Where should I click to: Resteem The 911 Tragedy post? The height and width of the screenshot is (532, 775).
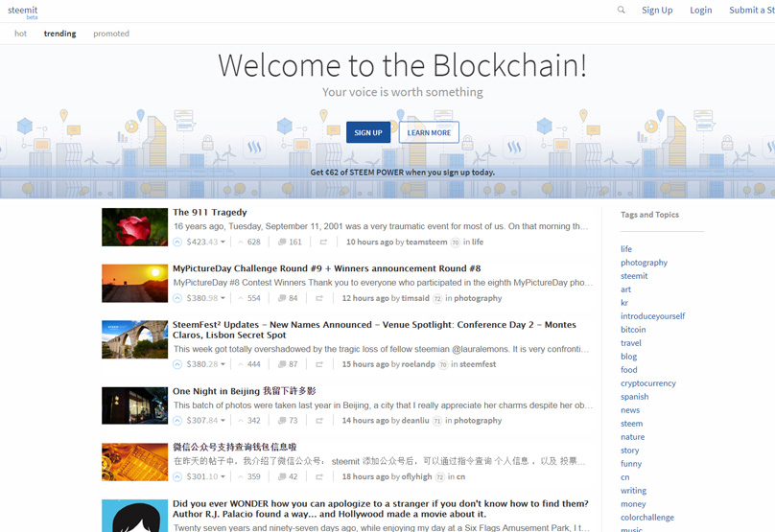click(323, 243)
